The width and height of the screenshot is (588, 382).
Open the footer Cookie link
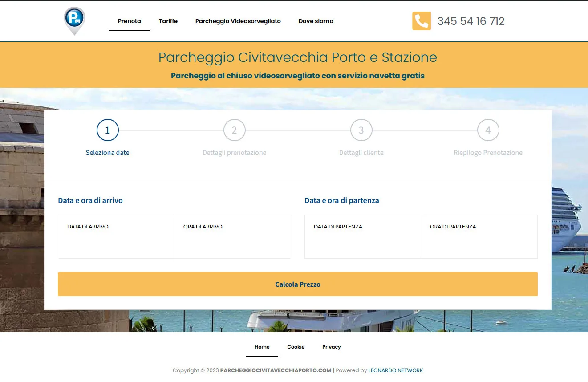296,347
